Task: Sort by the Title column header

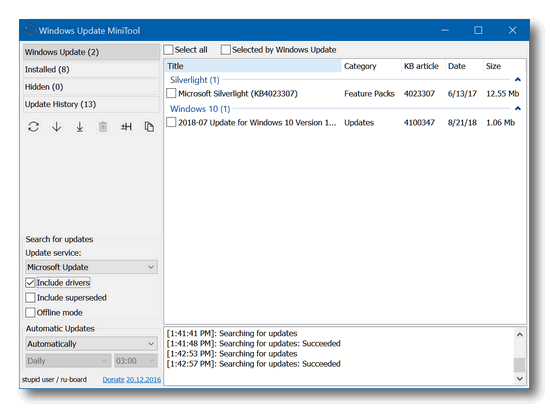Action: pyautogui.click(x=253, y=66)
